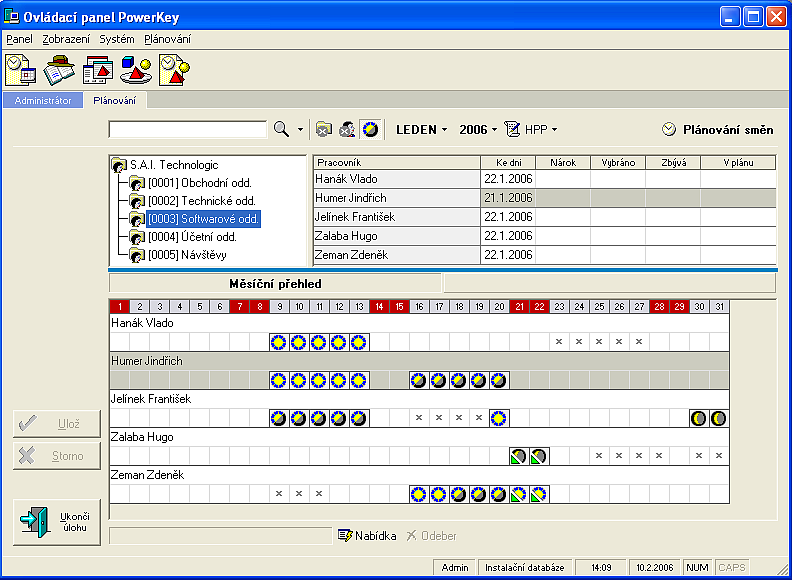Select [0003] Softwarové odd. tree item
This screenshot has height=580, width=792.
[x=204, y=219]
